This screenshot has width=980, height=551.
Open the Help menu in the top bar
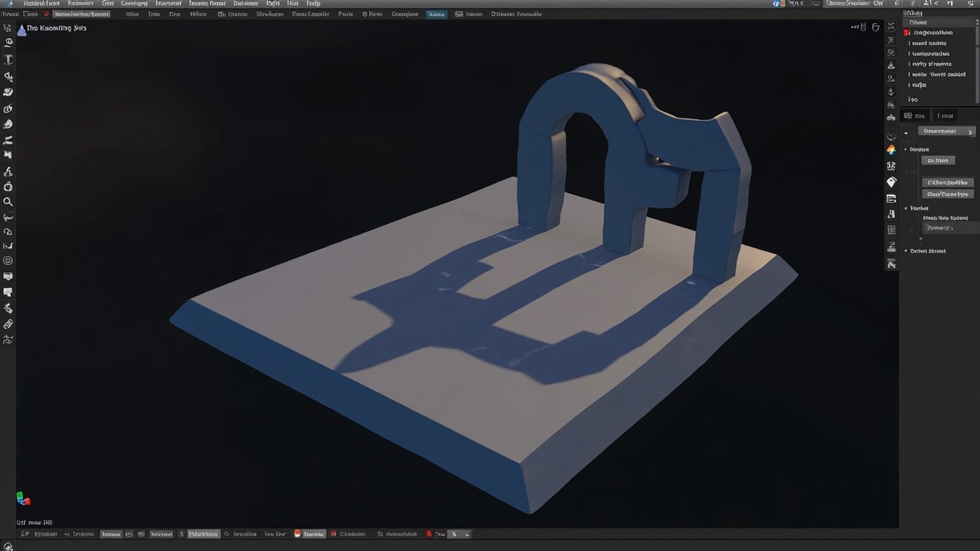(x=313, y=3)
